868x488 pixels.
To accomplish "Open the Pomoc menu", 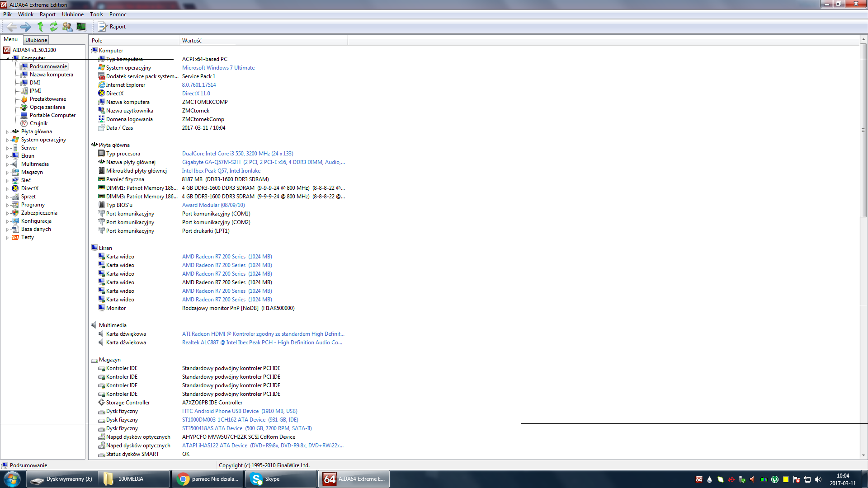I will coord(118,14).
